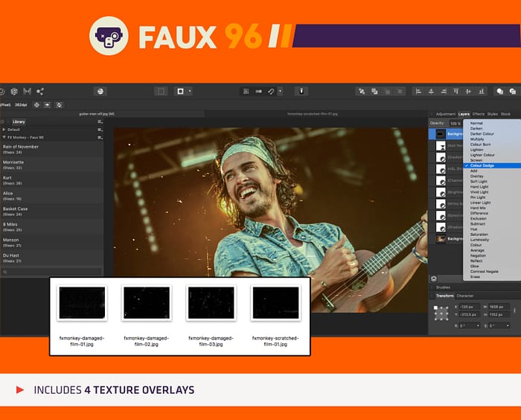The height and width of the screenshot is (420, 521).
Task: Click the mask layer icon below the layers list
Action: (434, 279)
